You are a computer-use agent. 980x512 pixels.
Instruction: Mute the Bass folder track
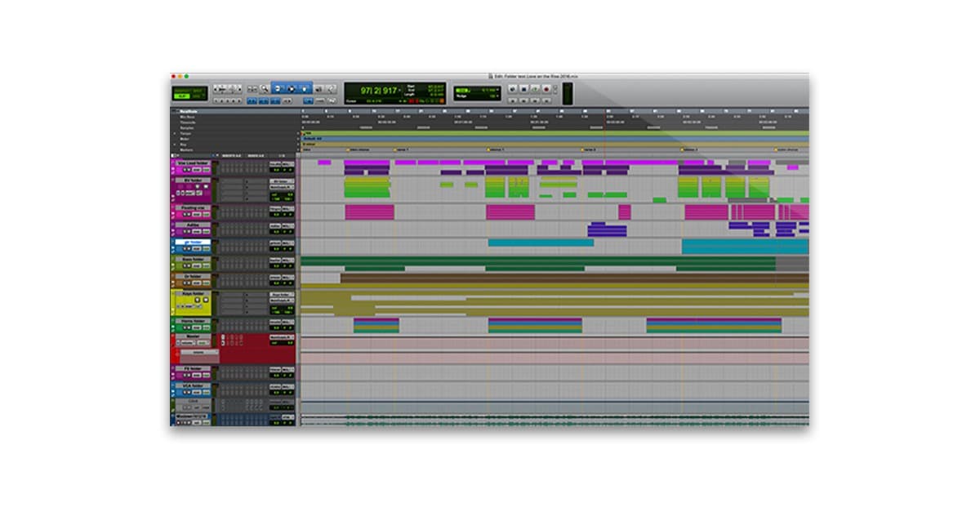pyautogui.click(x=189, y=265)
